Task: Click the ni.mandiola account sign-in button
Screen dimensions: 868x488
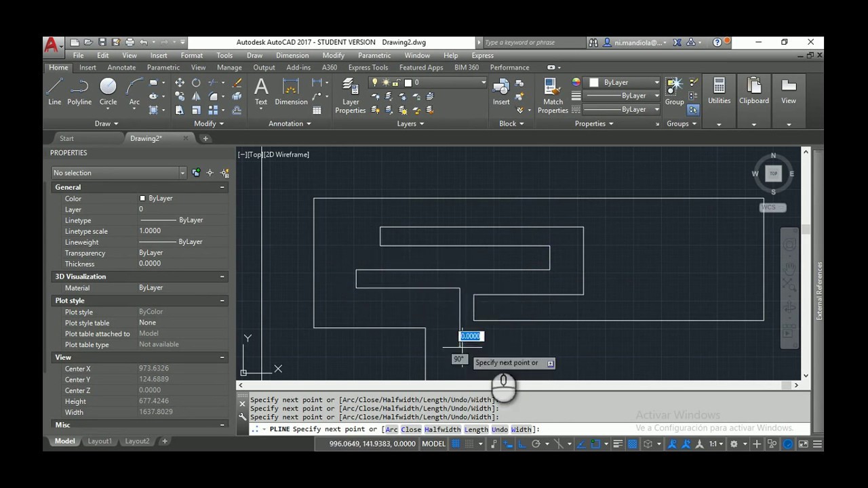Action: pos(635,42)
